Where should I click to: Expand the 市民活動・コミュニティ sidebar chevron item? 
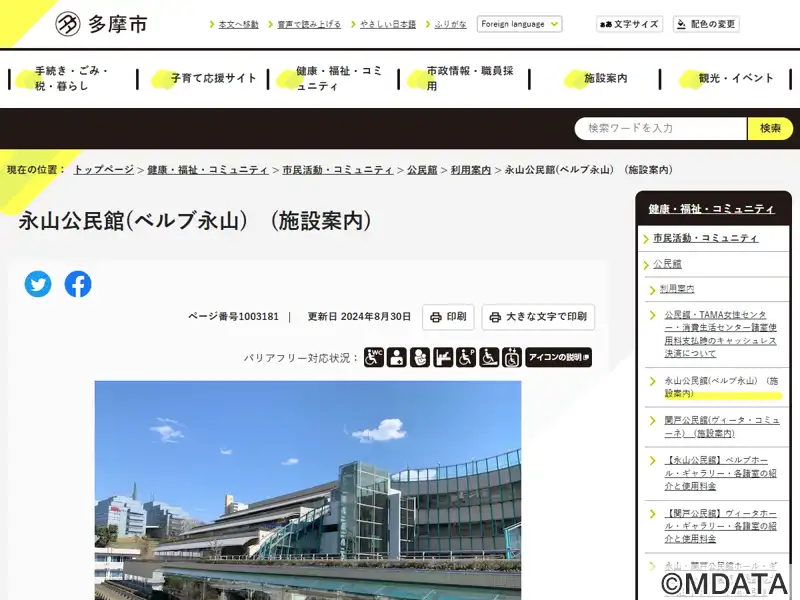click(x=706, y=238)
